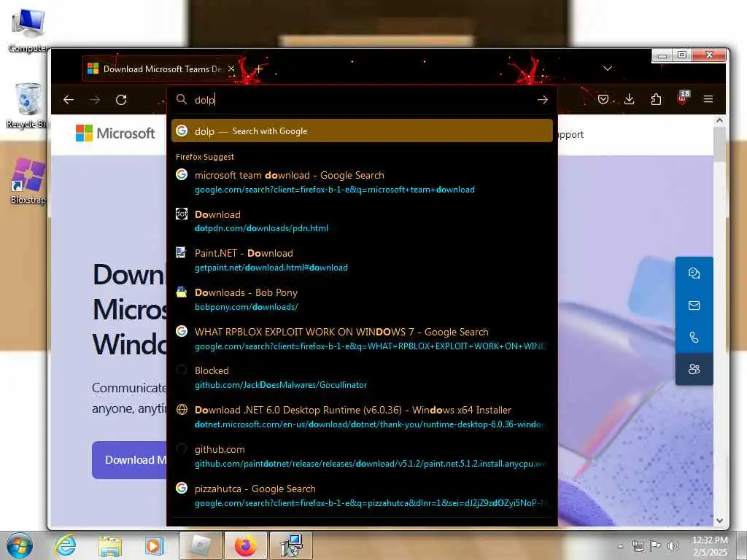Click the 'Firefox Suggest' section label

205,157
